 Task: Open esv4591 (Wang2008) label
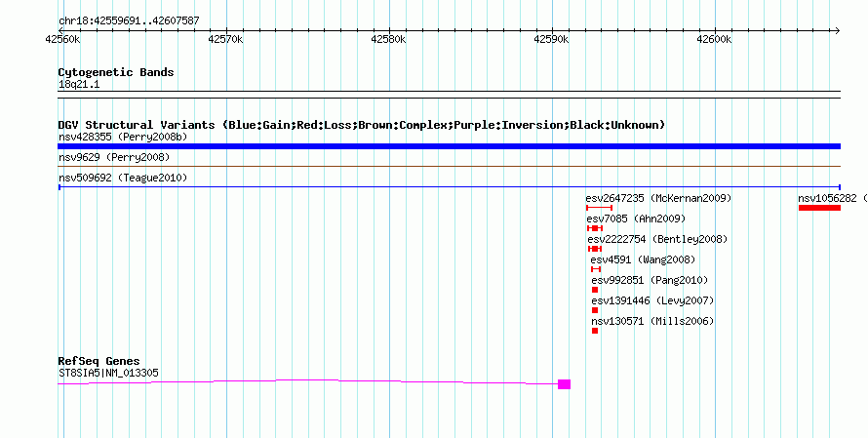point(643,259)
